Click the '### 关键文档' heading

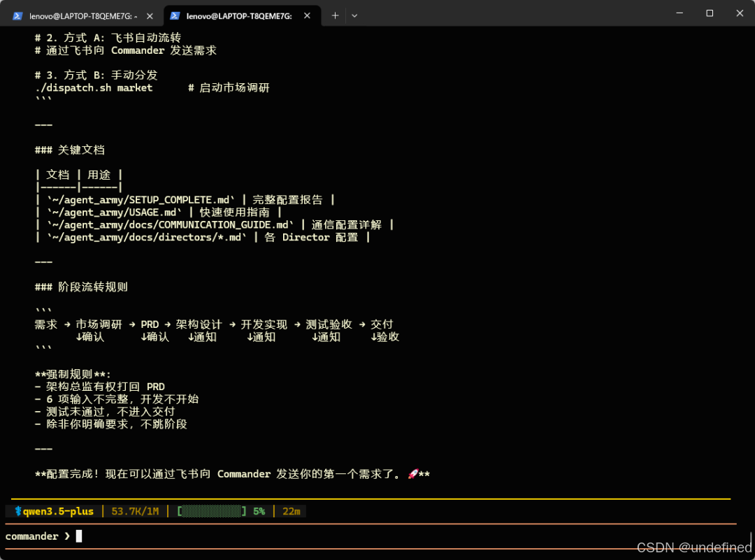click(70, 150)
